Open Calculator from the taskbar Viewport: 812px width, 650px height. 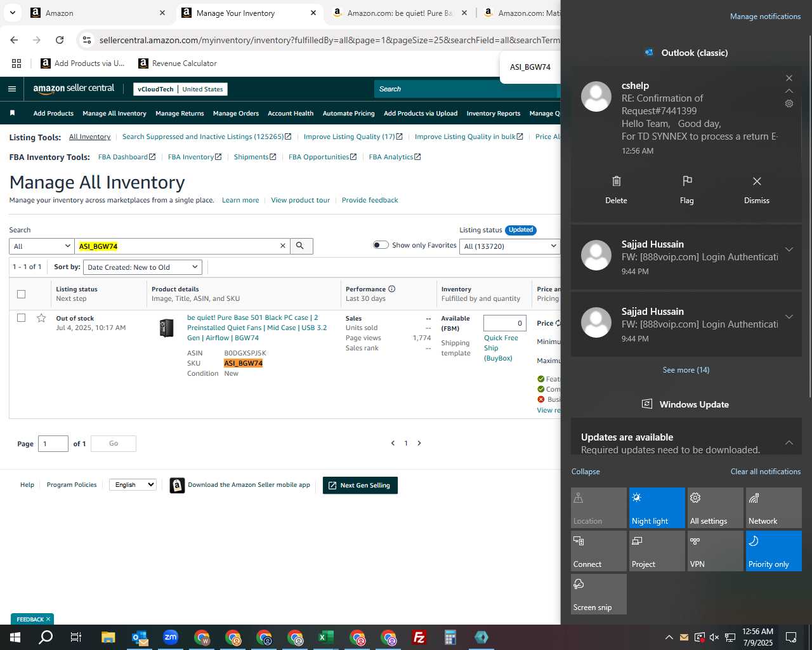[x=450, y=637]
